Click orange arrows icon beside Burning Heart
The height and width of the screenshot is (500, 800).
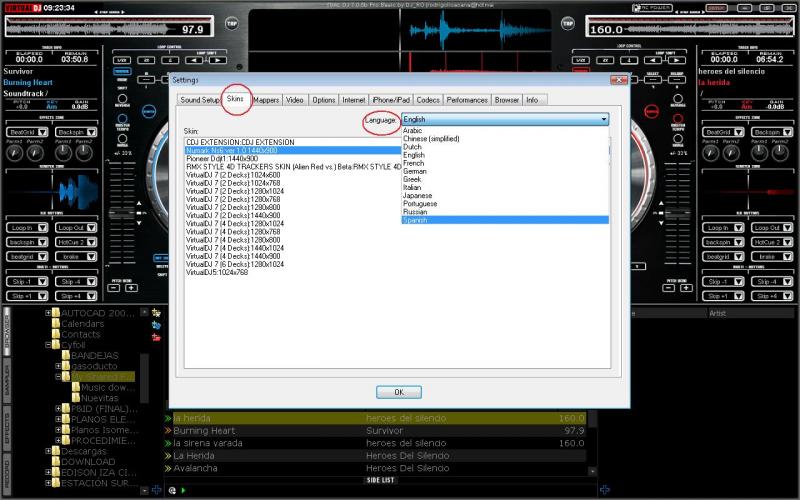[x=167, y=431]
